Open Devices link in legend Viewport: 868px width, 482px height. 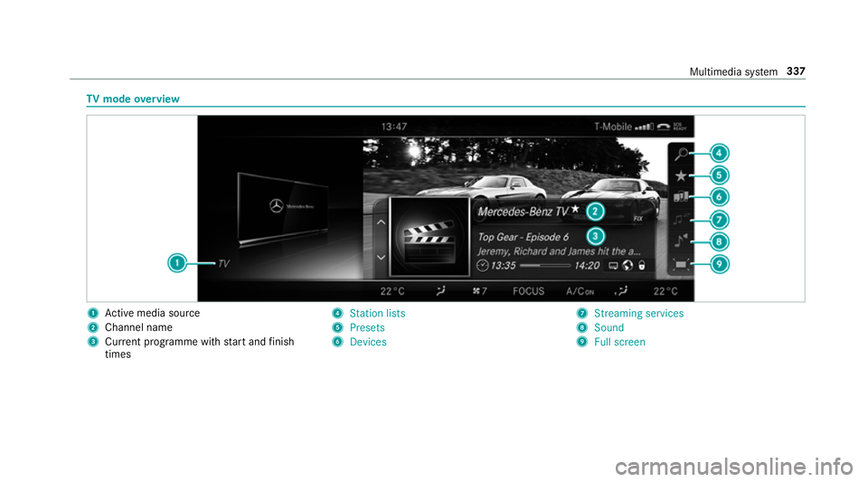tap(368, 342)
